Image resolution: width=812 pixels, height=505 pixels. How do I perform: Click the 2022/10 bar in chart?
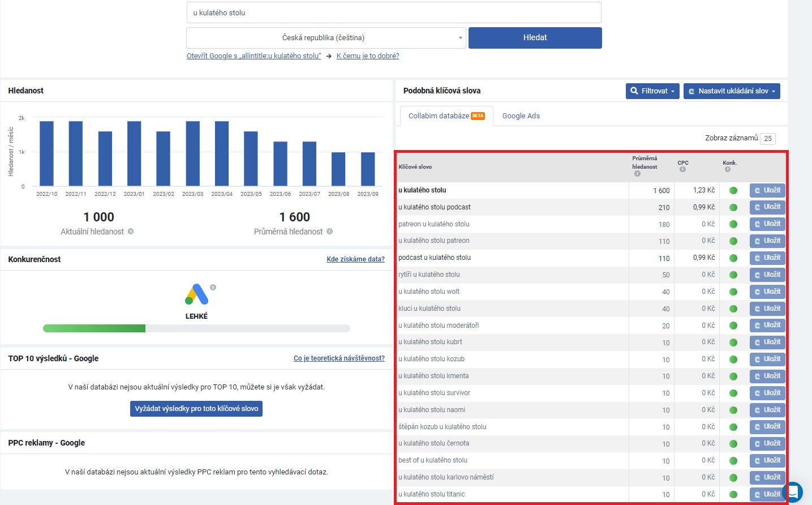coord(46,153)
